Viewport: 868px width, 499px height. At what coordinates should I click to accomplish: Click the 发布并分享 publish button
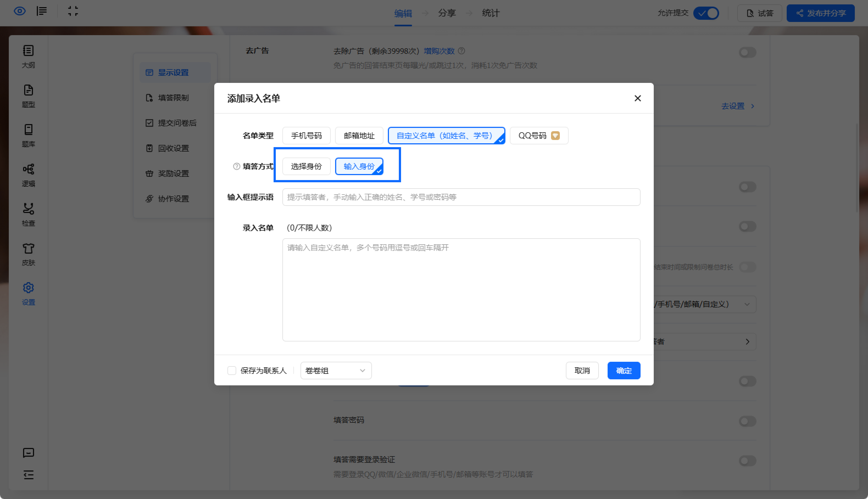820,13
